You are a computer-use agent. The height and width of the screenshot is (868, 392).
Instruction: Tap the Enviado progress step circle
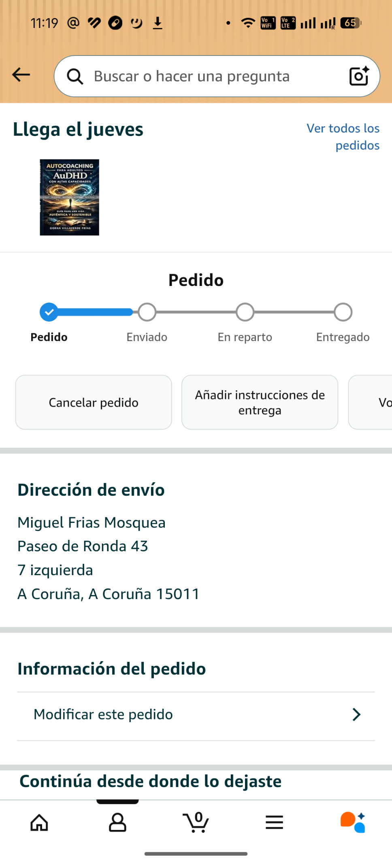click(x=147, y=312)
